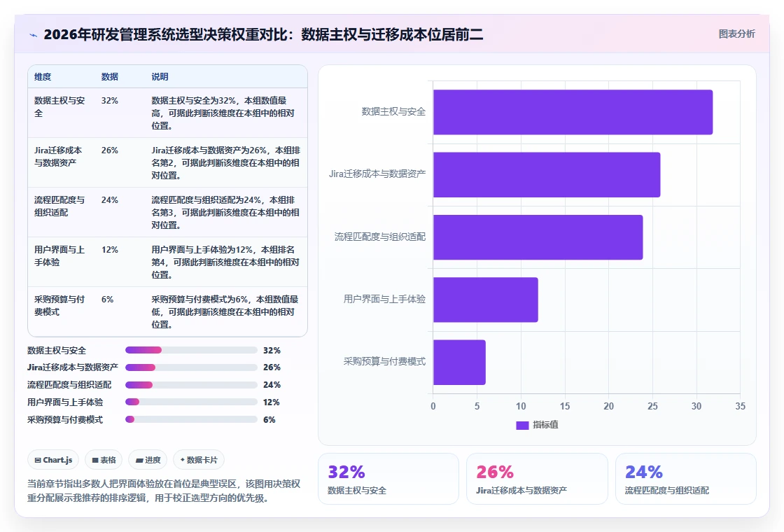784x532 pixels.
Task: Click the 26% cell in the table
Action: (109, 150)
